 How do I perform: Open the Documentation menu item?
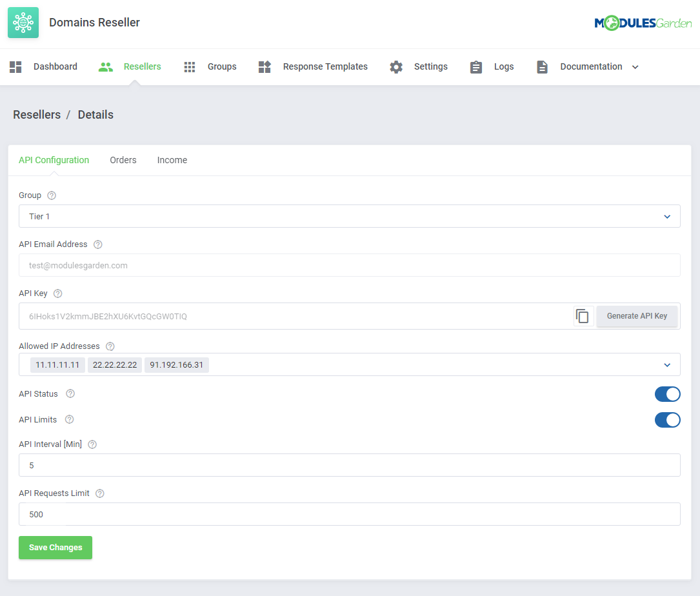591,67
